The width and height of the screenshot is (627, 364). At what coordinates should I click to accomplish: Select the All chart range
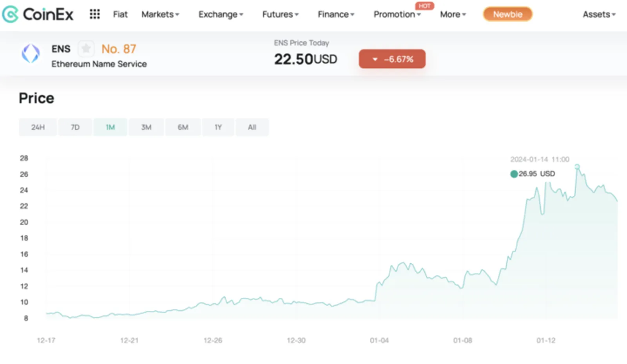tap(252, 127)
